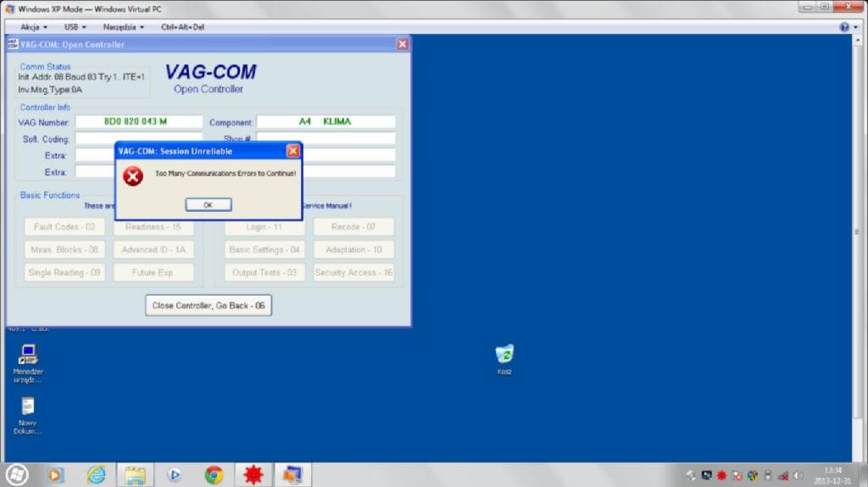This screenshot has width=868, height=487.
Task: Click the taskbar clock showing 13:34
Action: [x=832, y=475]
